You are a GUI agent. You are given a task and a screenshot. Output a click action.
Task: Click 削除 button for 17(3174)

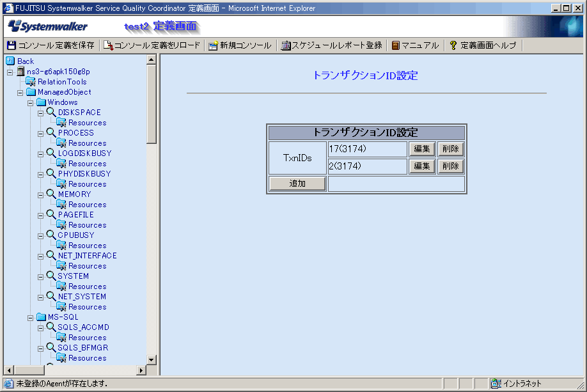point(451,149)
